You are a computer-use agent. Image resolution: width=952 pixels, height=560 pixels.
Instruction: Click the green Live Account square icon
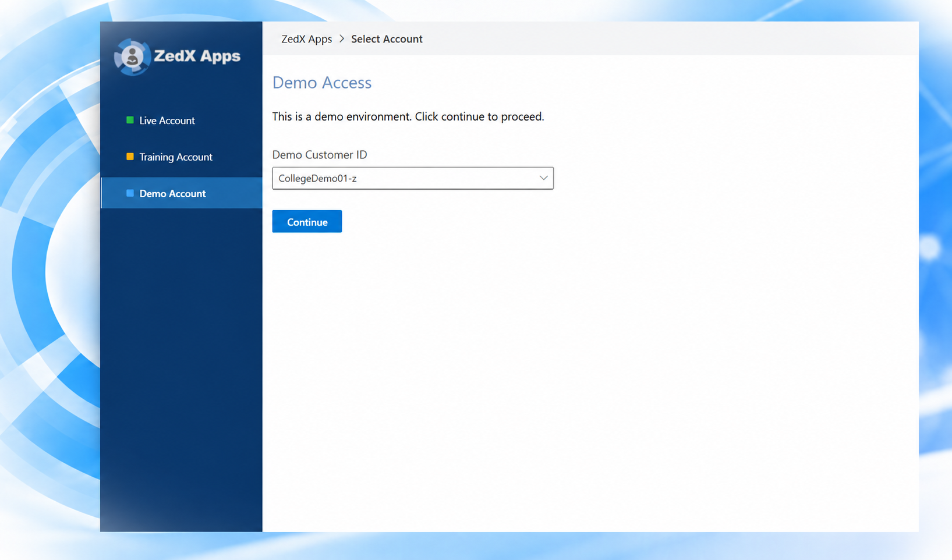click(x=130, y=120)
